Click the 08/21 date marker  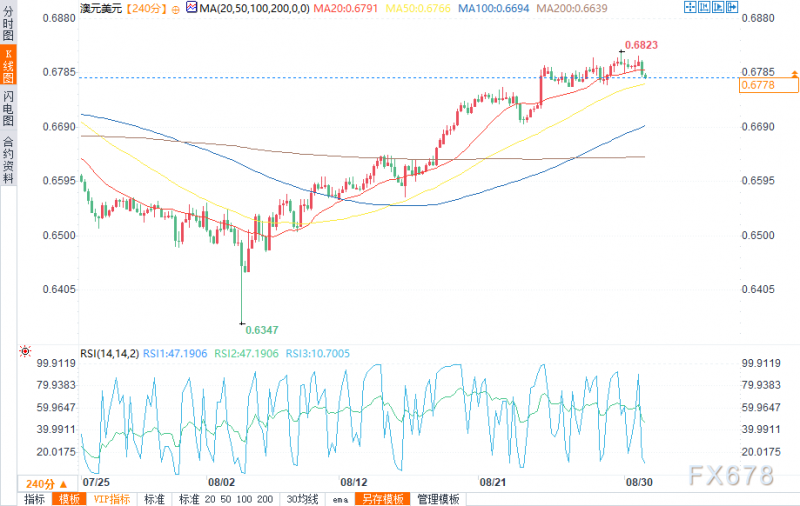click(493, 482)
